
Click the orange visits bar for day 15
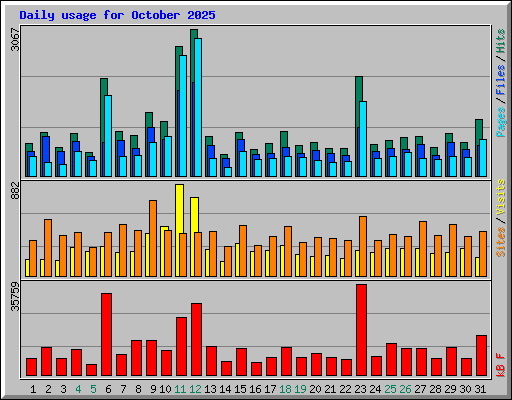point(243,251)
